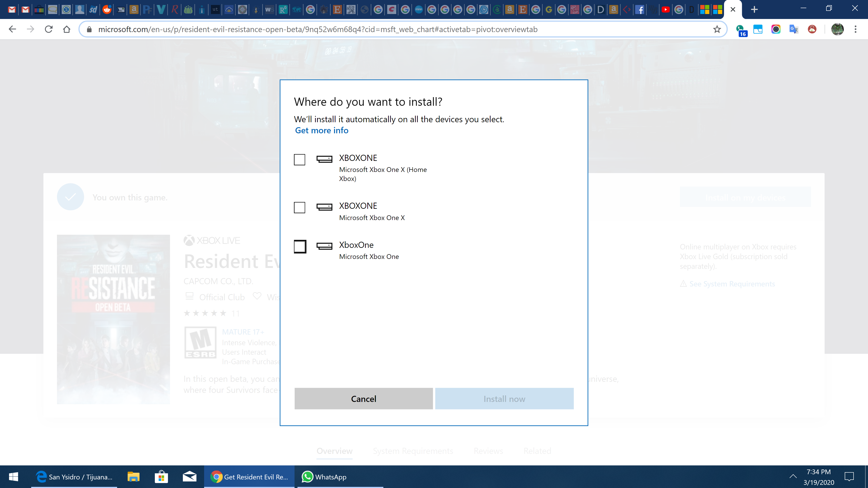
Task: Open the System Requirements tab
Action: pyautogui.click(x=413, y=451)
